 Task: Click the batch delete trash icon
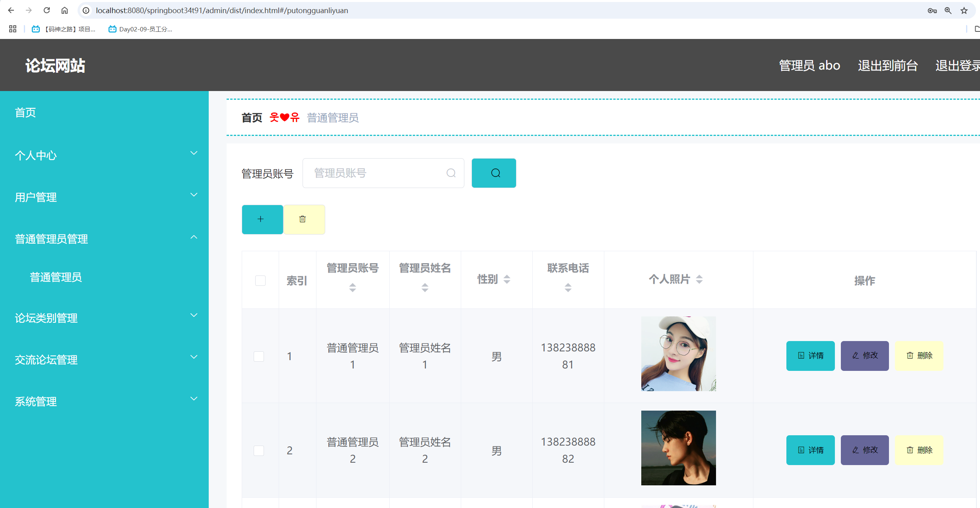(304, 219)
